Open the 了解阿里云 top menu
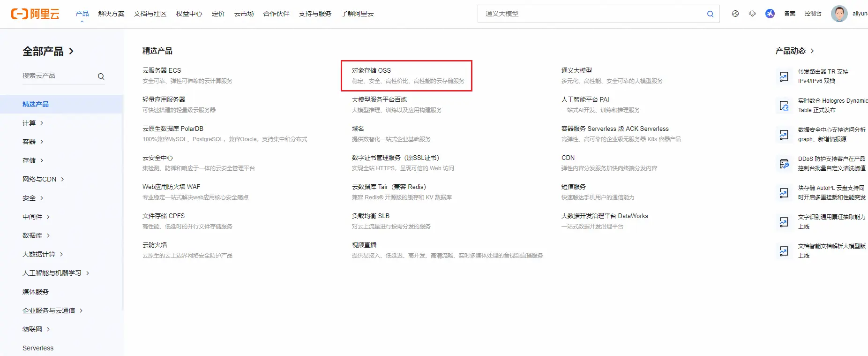The image size is (868, 356). [x=357, y=14]
